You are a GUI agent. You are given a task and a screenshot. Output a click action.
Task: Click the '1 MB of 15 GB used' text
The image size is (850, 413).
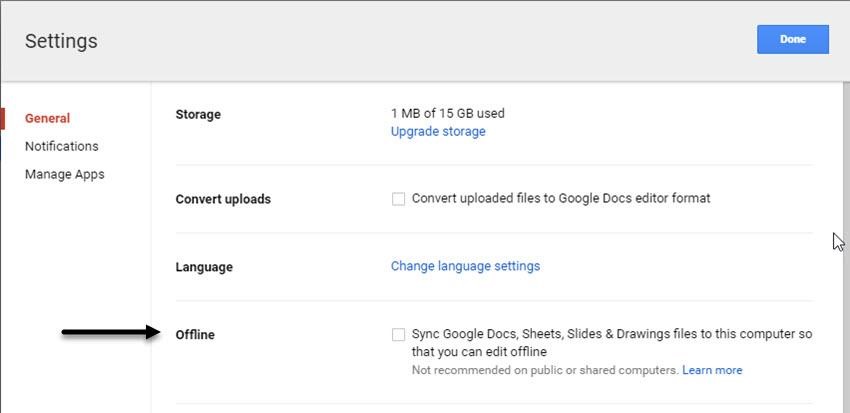tap(448, 113)
